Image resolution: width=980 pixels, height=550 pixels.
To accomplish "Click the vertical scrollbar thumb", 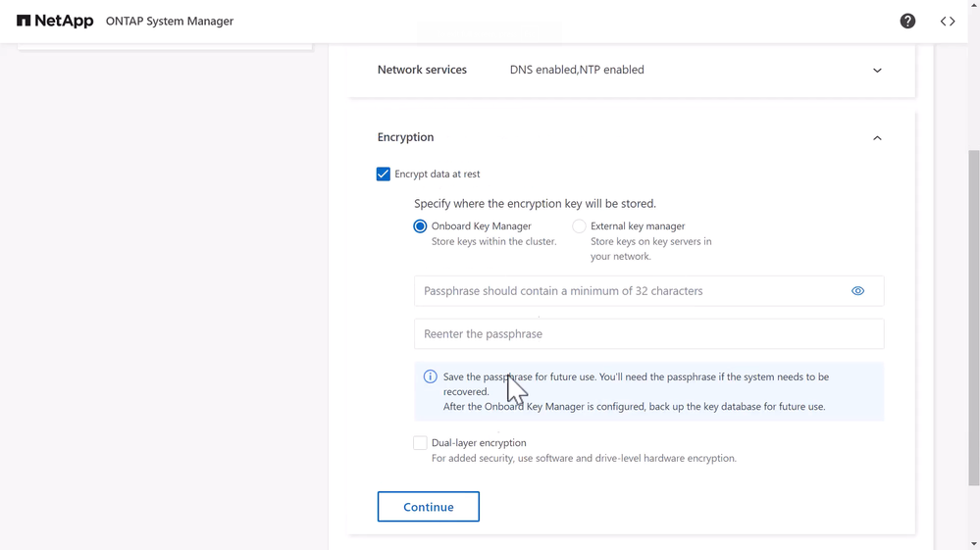I will pos(973,314).
